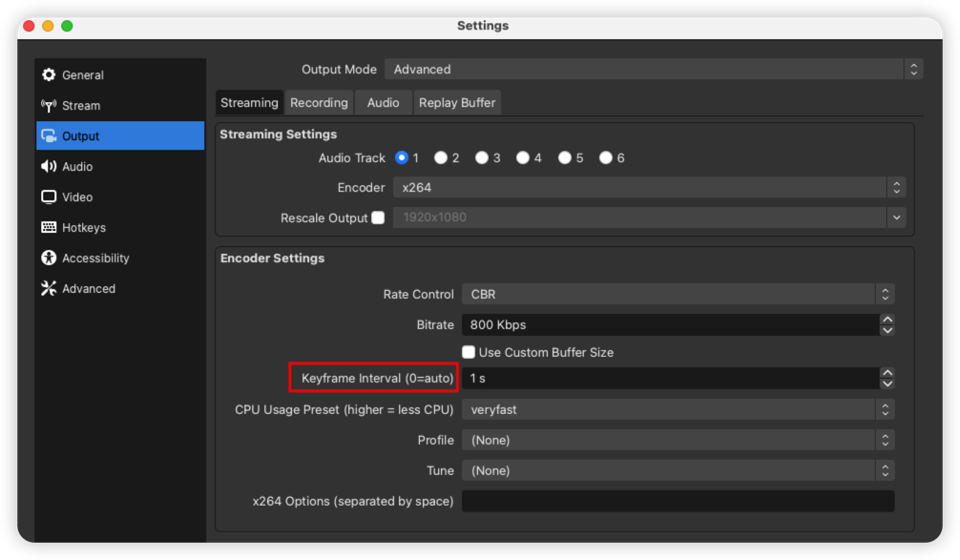Image resolution: width=960 pixels, height=560 pixels.
Task: Enable the Rescale Output checkbox
Action: click(378, 218)
